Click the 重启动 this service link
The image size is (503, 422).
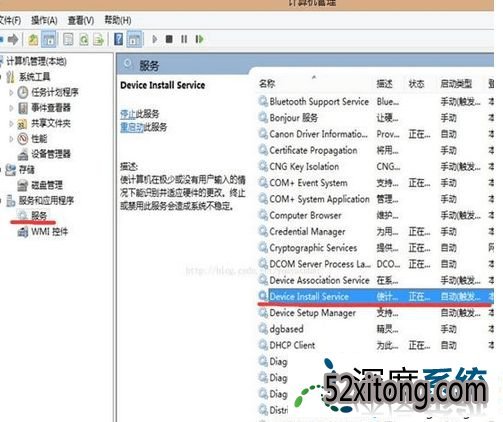132,127
